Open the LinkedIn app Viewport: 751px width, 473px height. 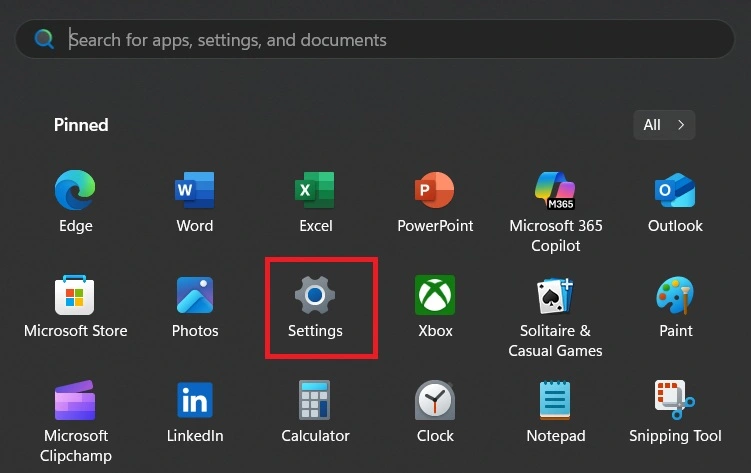point(195,401)
